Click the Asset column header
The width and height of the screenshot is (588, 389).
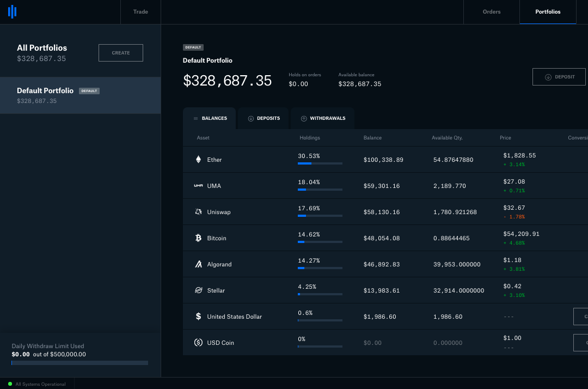pyautogui.click(x=203, y=138)
